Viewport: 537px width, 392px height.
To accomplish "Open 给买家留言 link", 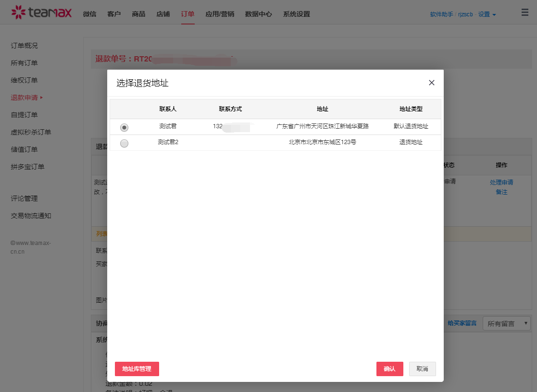I will point(462,323).
